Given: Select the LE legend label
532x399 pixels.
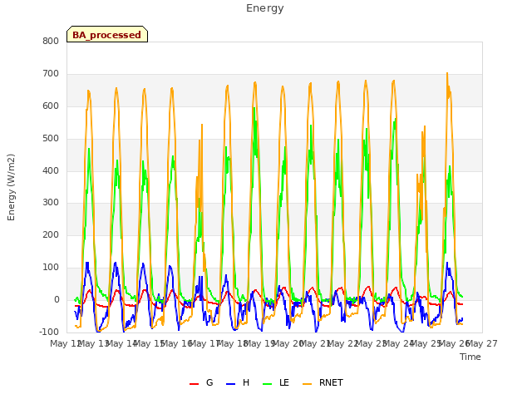Looking at the screenshot, I should (x=284, y=382).
